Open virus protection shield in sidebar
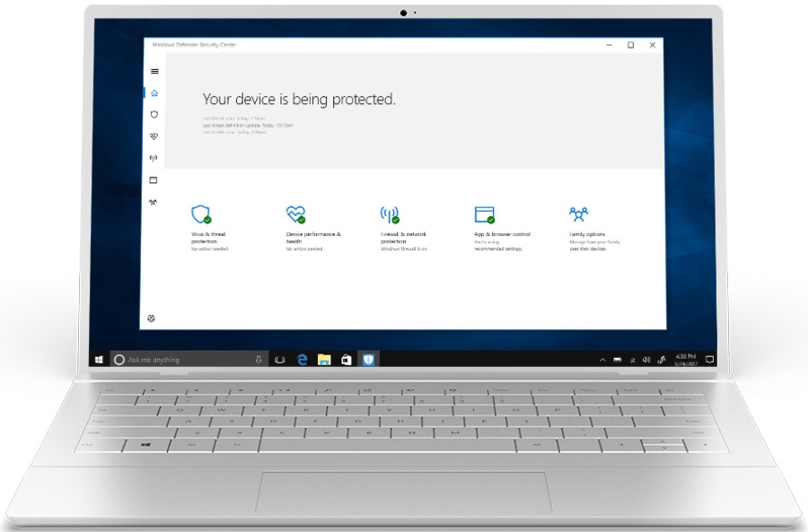Viewport: 808px width, 532px height. pyautogui.click(x=154, y=115)
